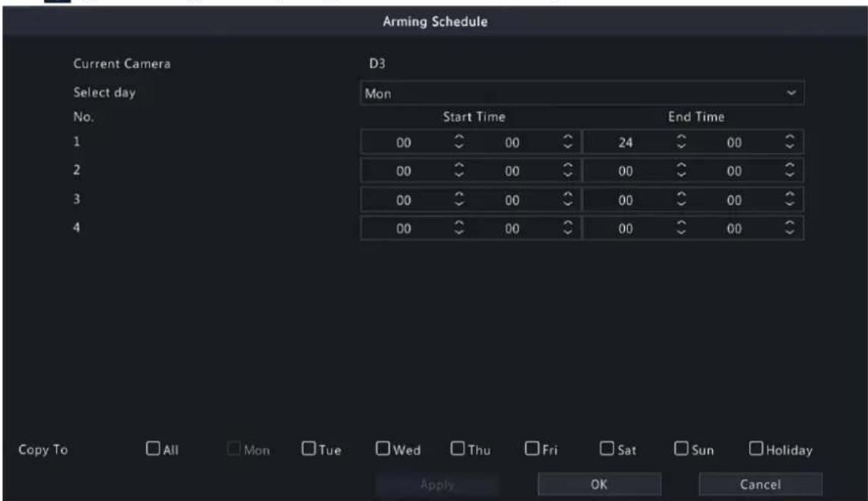
Task: Click row 1 end minute value field
Action: [734, 143]
